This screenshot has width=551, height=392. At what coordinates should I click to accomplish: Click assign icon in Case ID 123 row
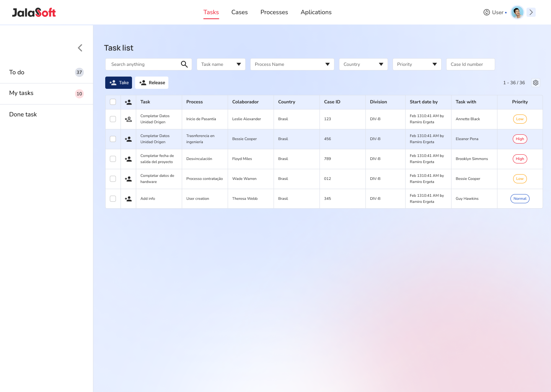coord(128,119)
